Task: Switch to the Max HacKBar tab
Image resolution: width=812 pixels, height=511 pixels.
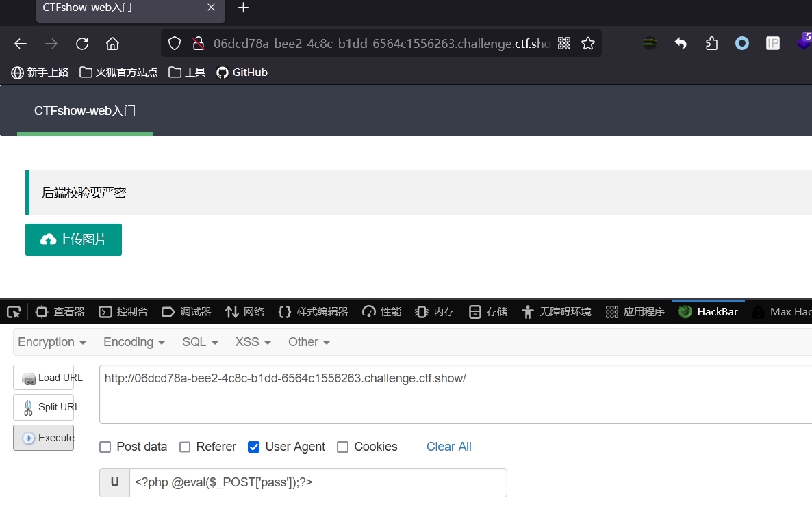Action: click(781, 312)
